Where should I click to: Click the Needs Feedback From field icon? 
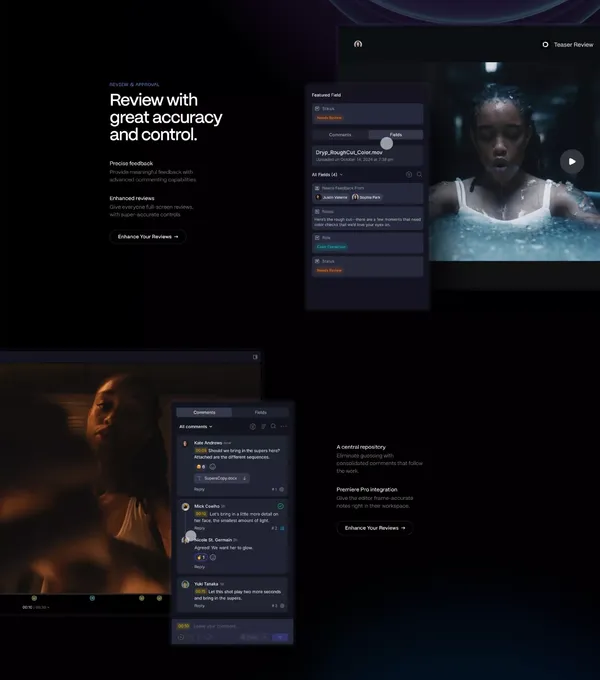tap(317, 188)
